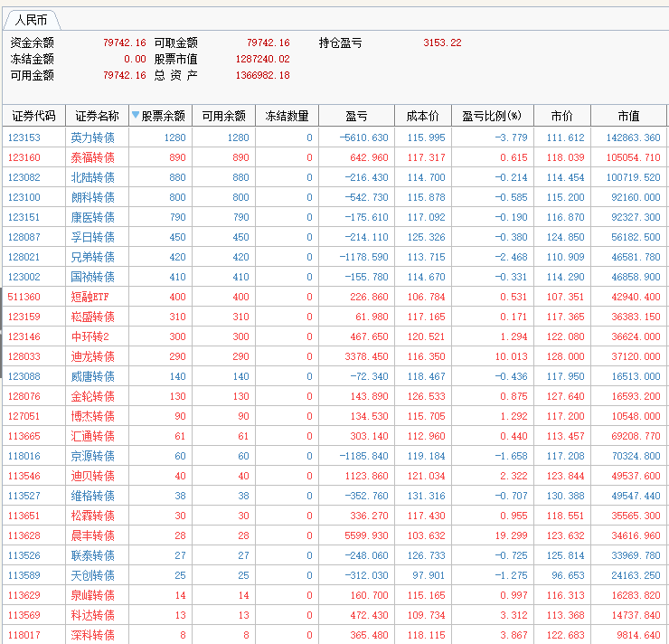Click the 市价 column header
This screenshot has width=669, height=644.
click(x=561, y=116)
